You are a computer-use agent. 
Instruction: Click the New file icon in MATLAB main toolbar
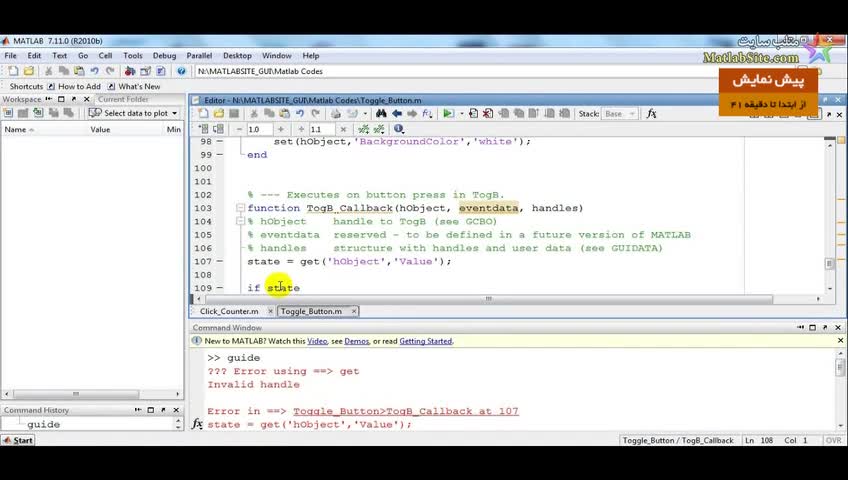pyautogui.click(x=13, y=71)
